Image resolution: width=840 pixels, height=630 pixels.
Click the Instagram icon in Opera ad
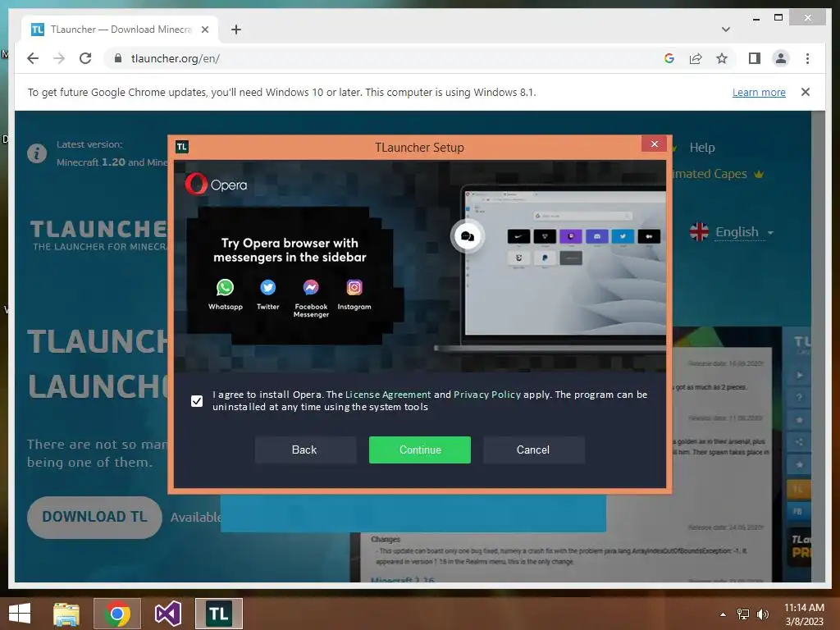click(354, 288)
